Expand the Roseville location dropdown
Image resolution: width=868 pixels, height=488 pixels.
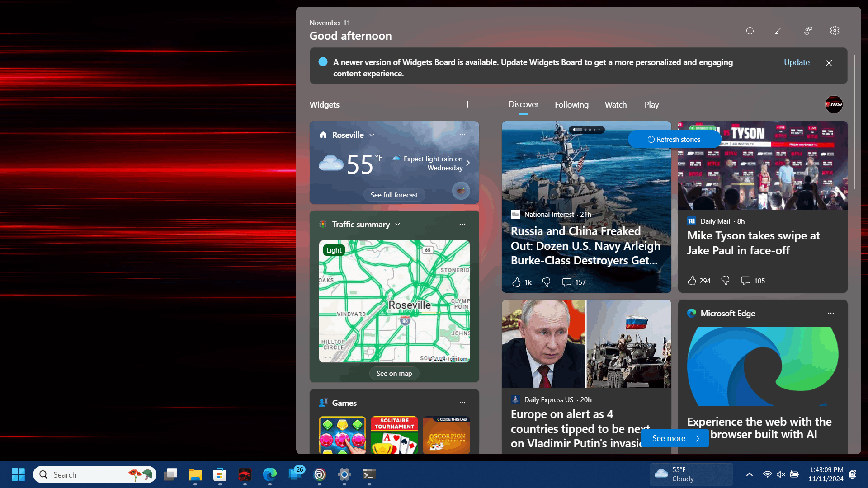click(x=372, y=135)
